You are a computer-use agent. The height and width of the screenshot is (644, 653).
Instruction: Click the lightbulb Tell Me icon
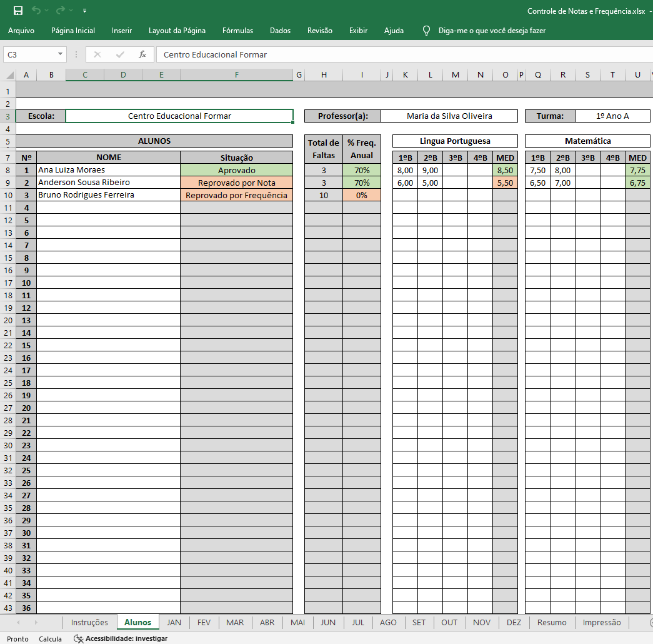(427, 30)
